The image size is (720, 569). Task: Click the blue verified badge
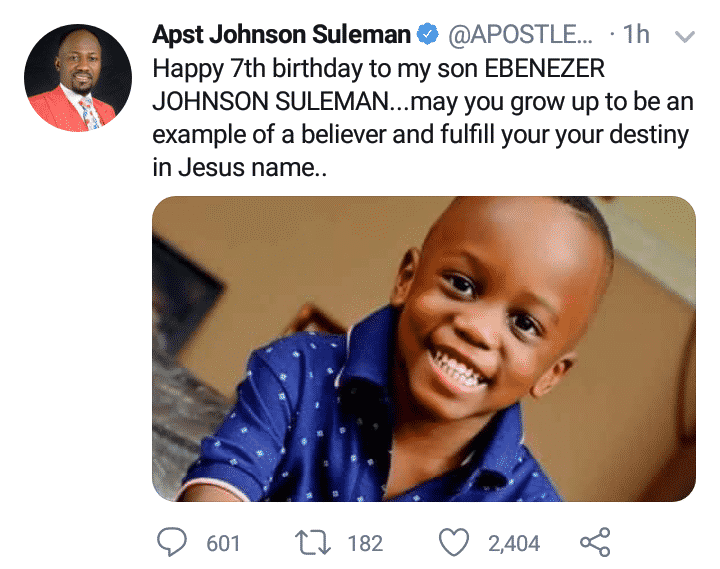click(427, 36)
